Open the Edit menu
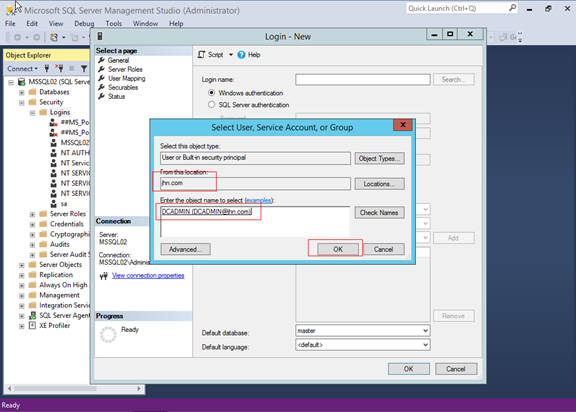The width and height of the screenshot is (576, 412). coord(32,24)
